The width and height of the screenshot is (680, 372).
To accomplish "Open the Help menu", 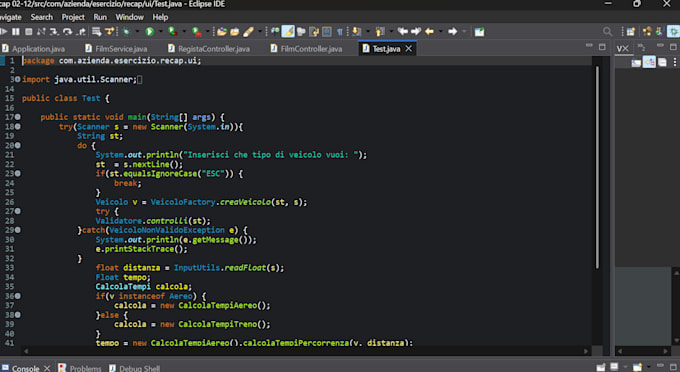I will 160,17.
